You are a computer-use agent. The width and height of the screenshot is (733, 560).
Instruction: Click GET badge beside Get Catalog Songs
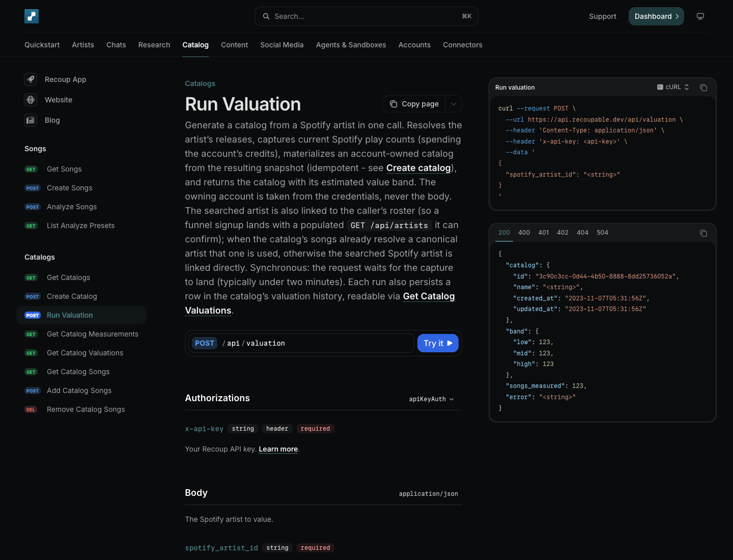pos(31,372)
